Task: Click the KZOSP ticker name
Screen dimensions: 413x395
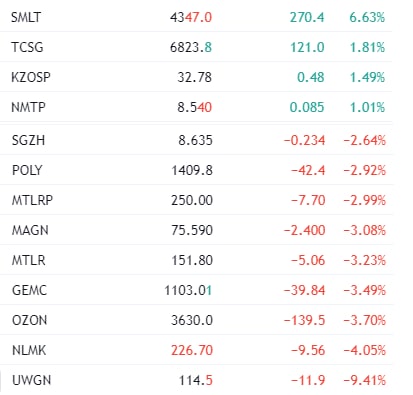Action: (x=31, y=77)
